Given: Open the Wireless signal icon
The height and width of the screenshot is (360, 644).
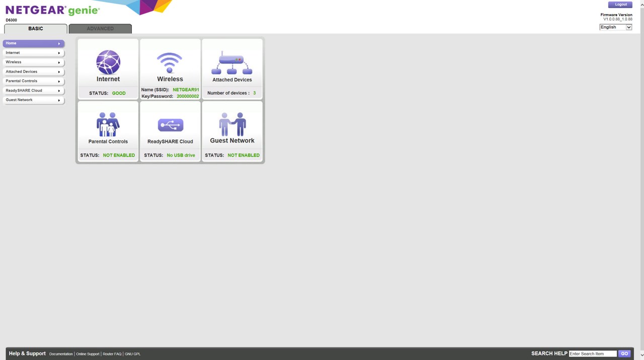Looking at the screenshot, I should (x=170, y=63).
